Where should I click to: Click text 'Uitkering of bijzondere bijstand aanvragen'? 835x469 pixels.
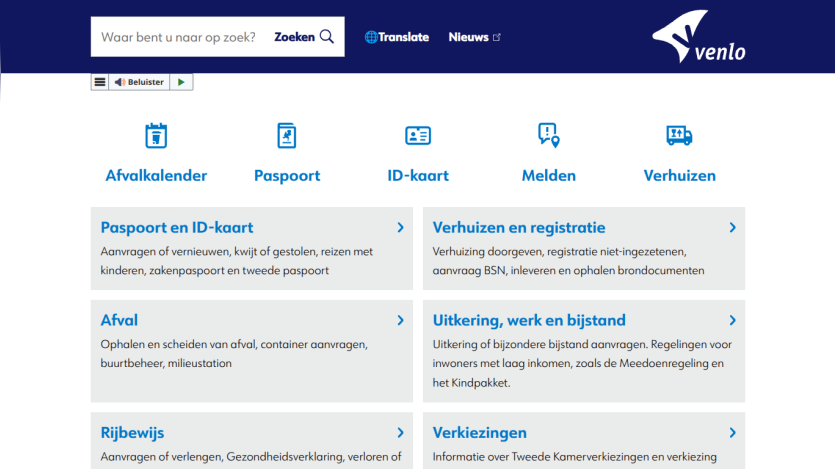point(540,344)
